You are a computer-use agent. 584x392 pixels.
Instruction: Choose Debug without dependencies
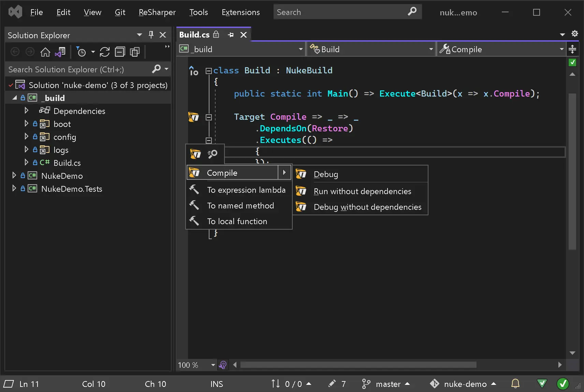(x=361, y=207)
